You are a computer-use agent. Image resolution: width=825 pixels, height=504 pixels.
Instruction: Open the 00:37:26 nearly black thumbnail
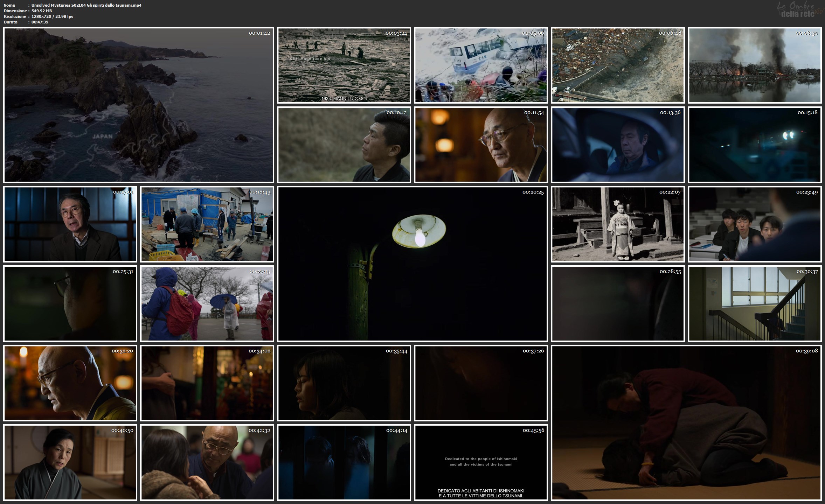(x=481, y=383)
